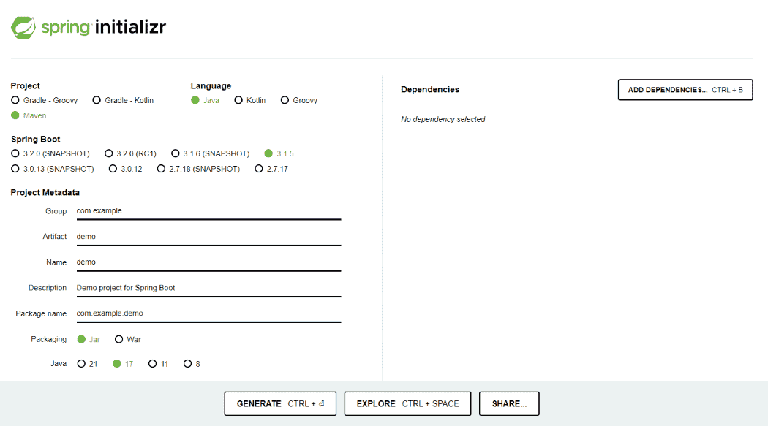Viewport: 768px width, 426px height.
Task: Choose Groovy as language
Action: tap(299, 100)
